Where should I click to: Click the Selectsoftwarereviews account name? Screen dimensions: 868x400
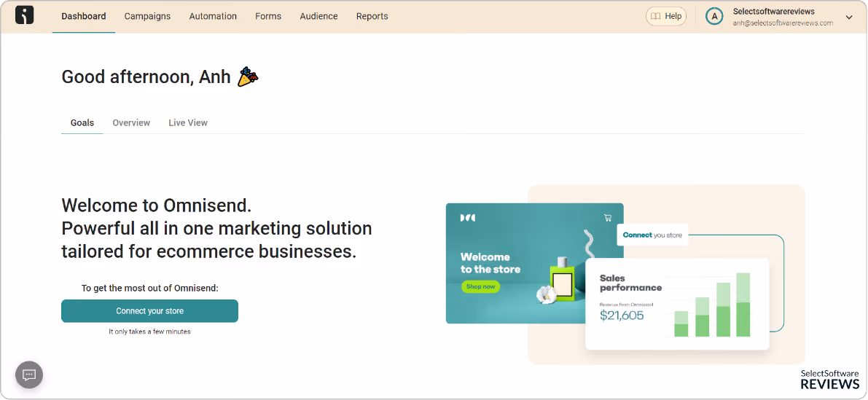[774, 12]
